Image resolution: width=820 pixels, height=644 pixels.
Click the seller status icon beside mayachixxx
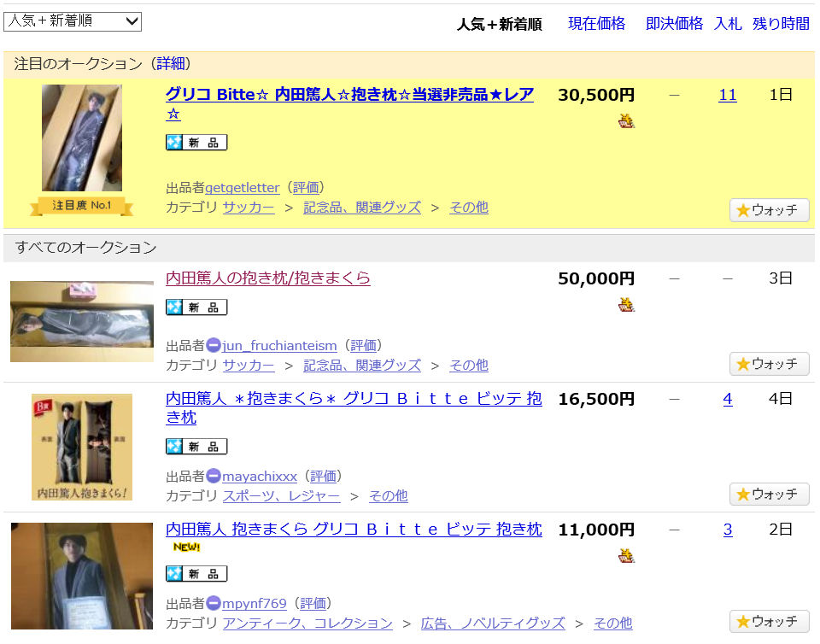(214, 476)
